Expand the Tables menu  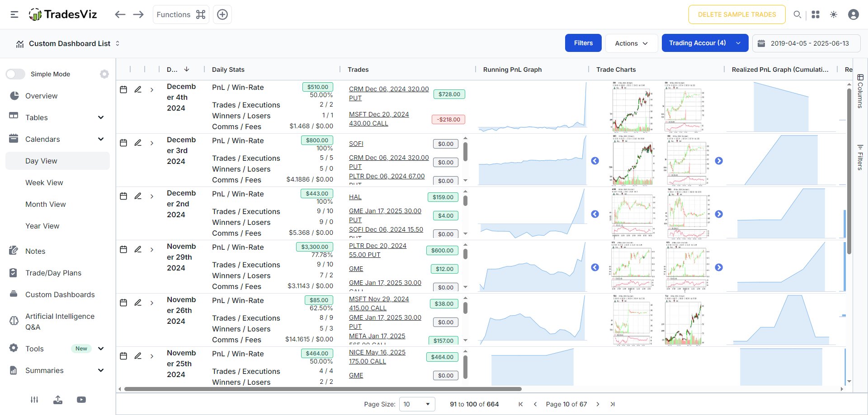(x=57, y=117)
